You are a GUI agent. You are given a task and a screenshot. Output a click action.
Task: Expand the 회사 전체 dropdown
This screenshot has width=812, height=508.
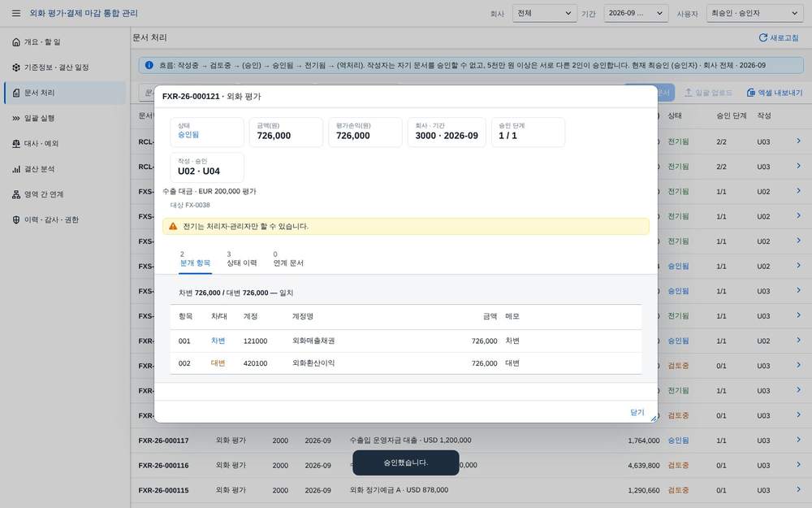[x=544, y=13]
